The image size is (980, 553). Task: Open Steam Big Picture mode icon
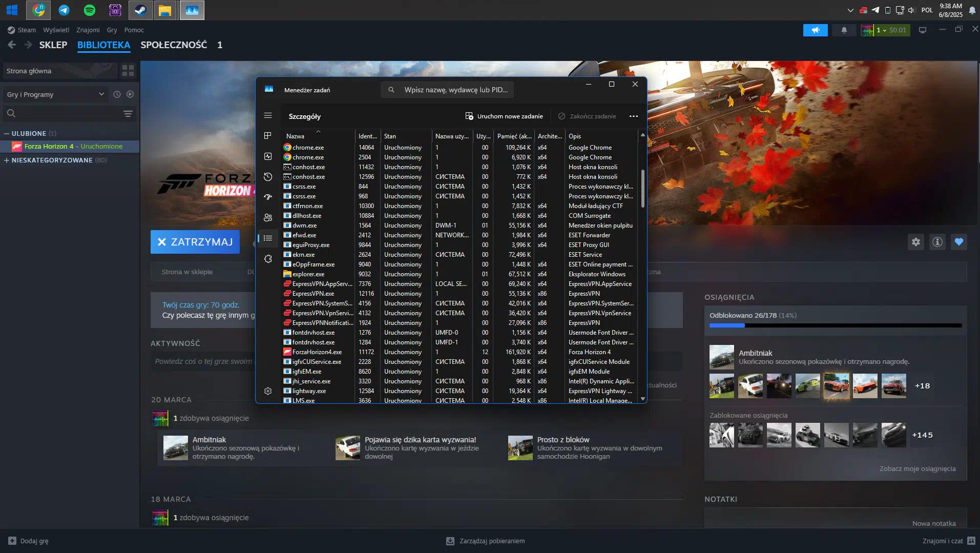point(923,30)
